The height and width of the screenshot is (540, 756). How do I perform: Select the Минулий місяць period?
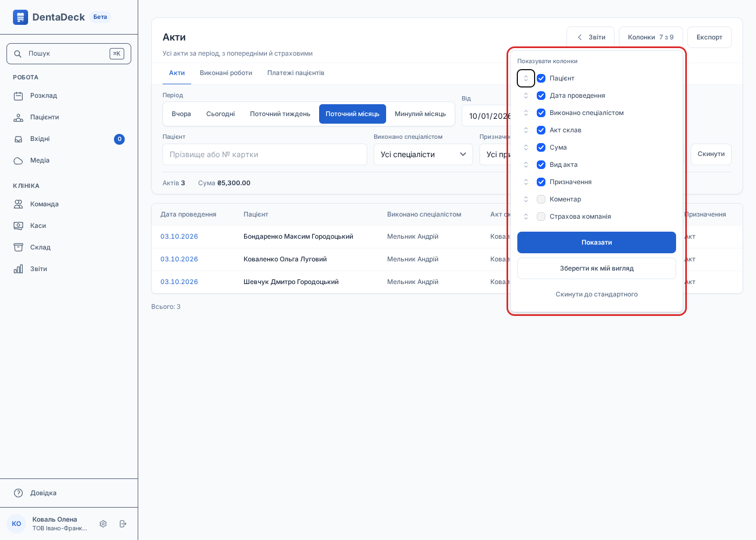[x=420, y=114]
